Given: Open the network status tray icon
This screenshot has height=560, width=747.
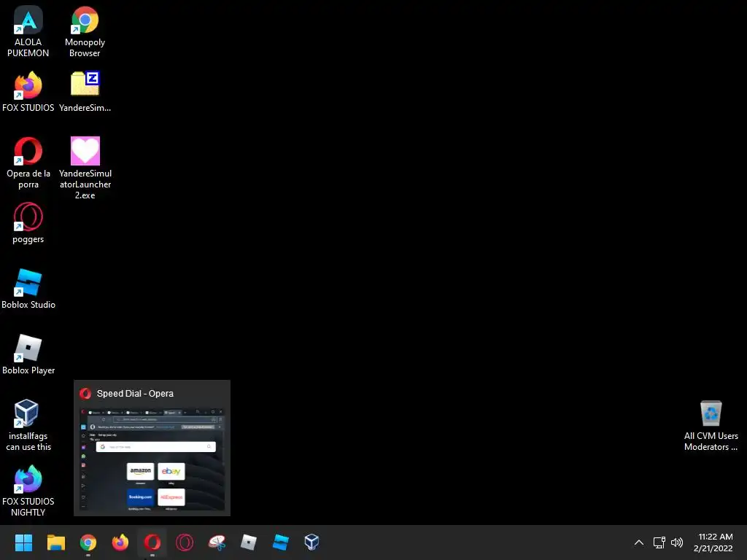Looking at the screenshot, I should pyautogui.click(x=659, y=542).
